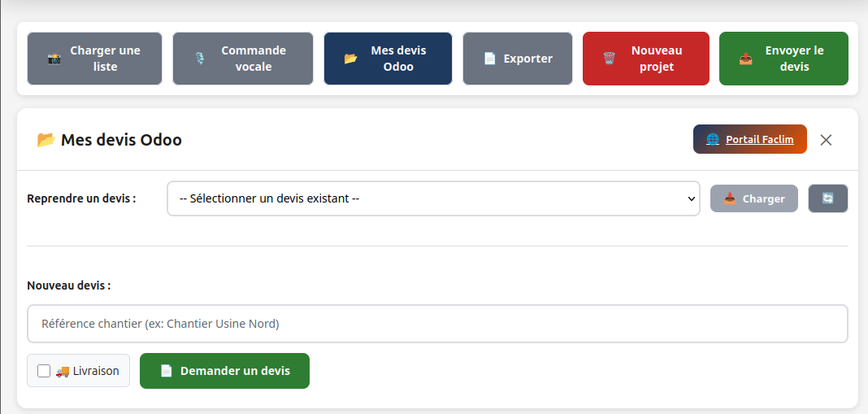Viewport: 868px width, 414px height.
Task: Click the outbox icon on Envoyer le devis
Action: tap(745, 59)
